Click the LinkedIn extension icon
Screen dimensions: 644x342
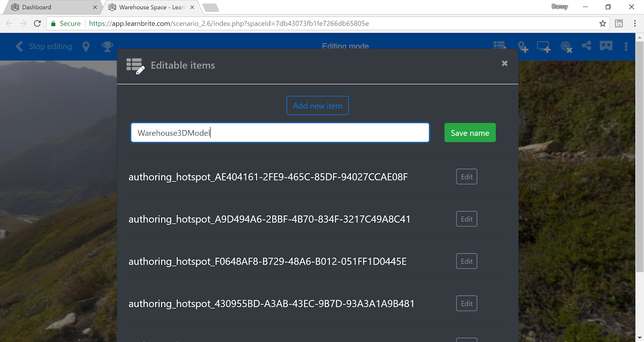pos(619,23)
